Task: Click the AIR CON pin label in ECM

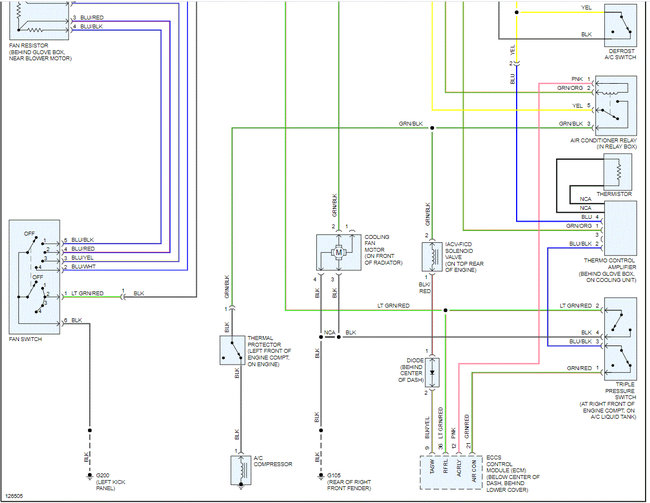Action: (x=474, y=471)
